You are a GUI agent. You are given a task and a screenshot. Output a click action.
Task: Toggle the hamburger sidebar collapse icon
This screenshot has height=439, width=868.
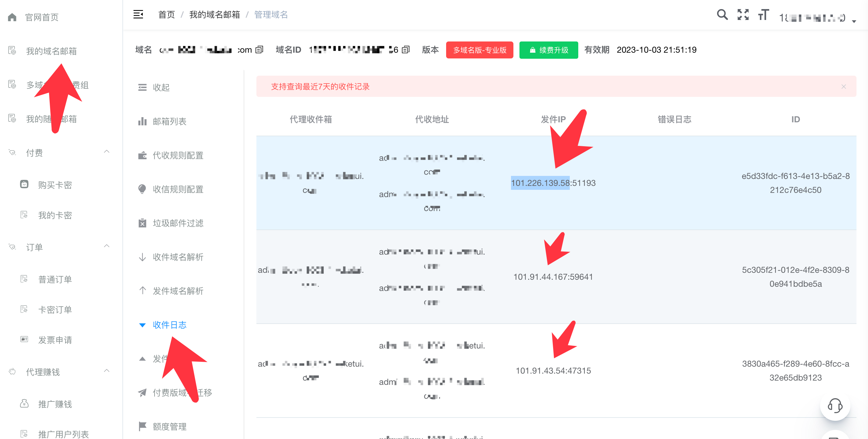click(x=138, y=15)
